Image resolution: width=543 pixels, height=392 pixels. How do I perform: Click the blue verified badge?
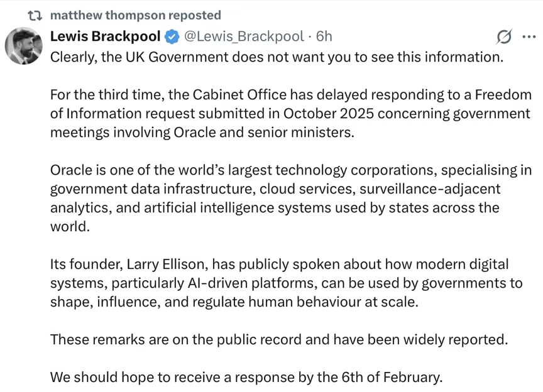171,36
